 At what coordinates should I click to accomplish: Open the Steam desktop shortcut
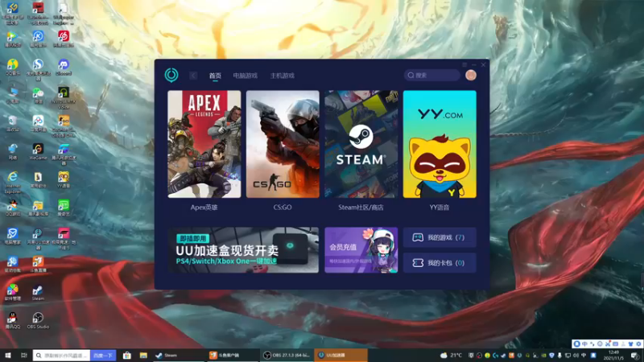click(38, 292)
